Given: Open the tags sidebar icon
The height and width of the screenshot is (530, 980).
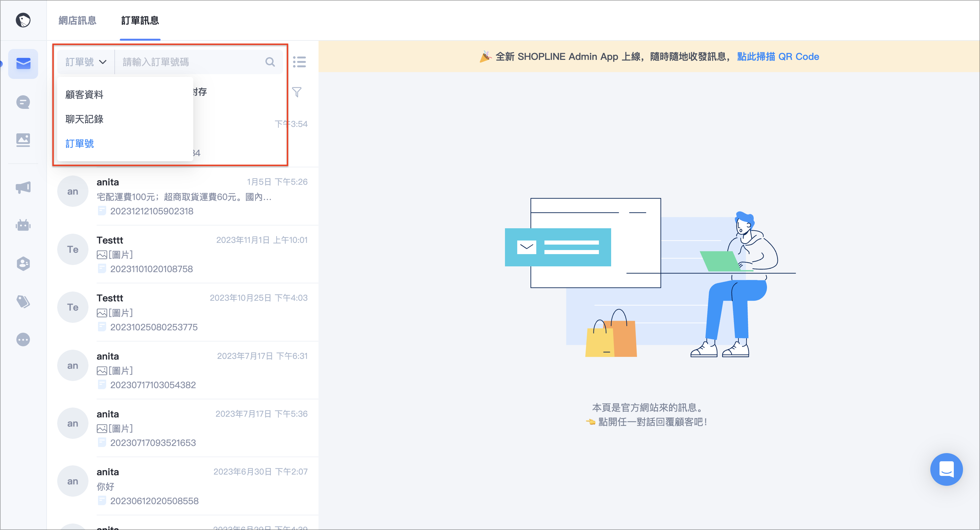Looking at the screenshot, I should pos(23,301).
